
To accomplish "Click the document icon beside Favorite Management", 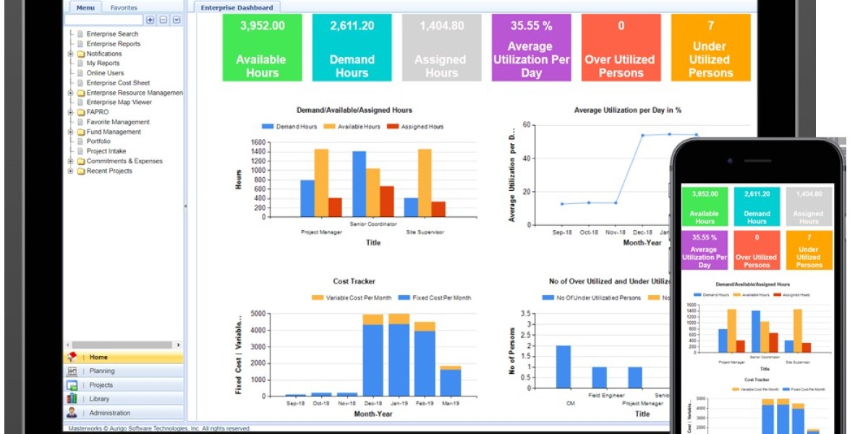I will [80, 122].
